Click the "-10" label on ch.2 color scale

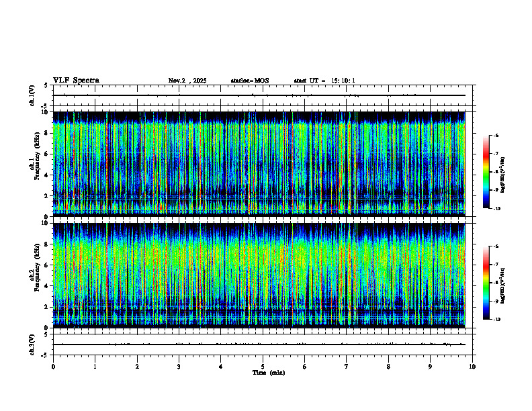[x=496, y=320]
